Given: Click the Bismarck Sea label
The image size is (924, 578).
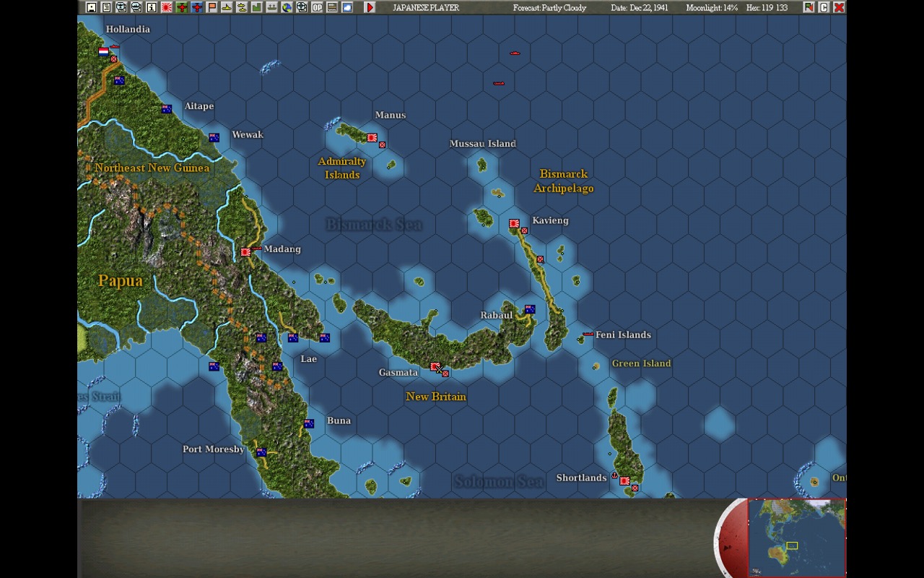Looking at the screenshot, I should (374, 225).
